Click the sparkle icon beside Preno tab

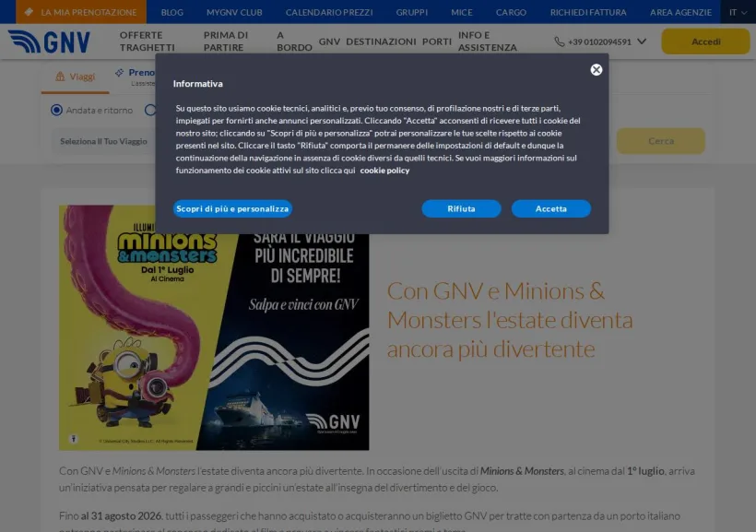coord(119,73)
